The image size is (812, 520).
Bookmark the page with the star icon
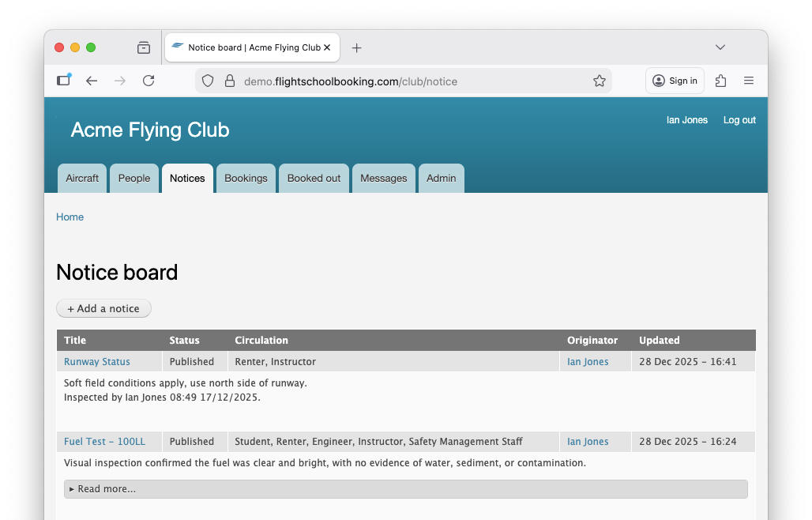(x=599, y=81)
